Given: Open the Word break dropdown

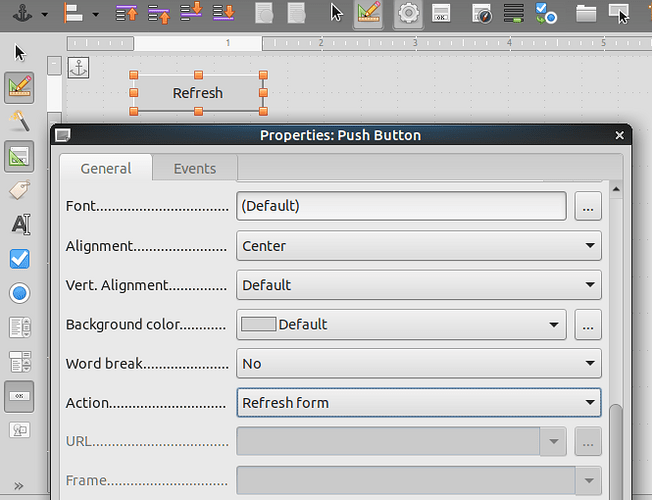Looking at the screenshot, I should coord(419,364).
